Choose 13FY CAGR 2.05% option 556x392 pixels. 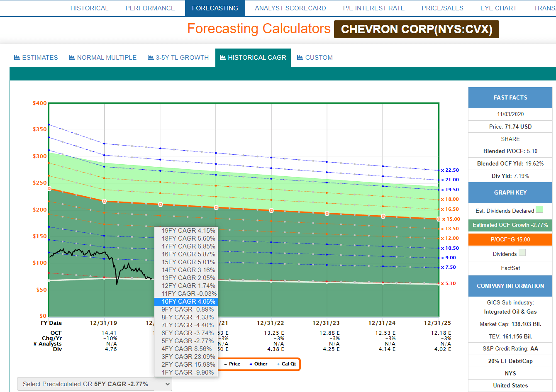[x=186, y=278]
